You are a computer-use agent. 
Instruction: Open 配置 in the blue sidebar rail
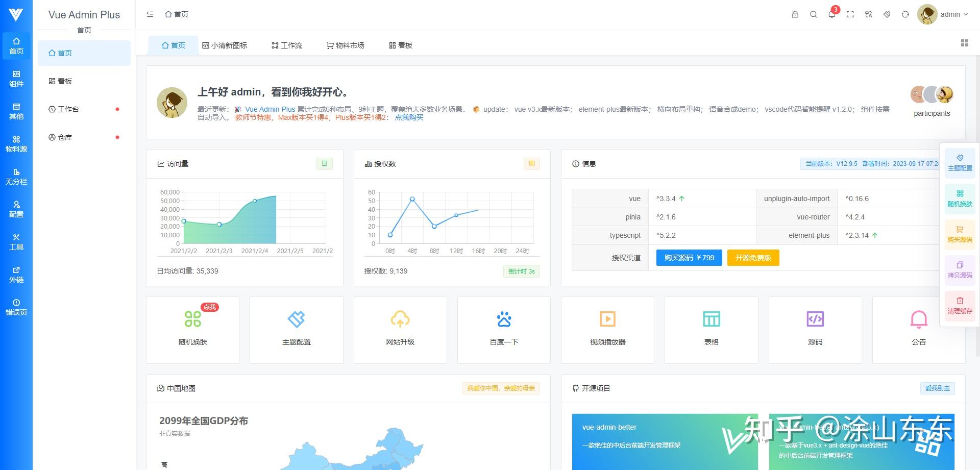tap(16, 209)
